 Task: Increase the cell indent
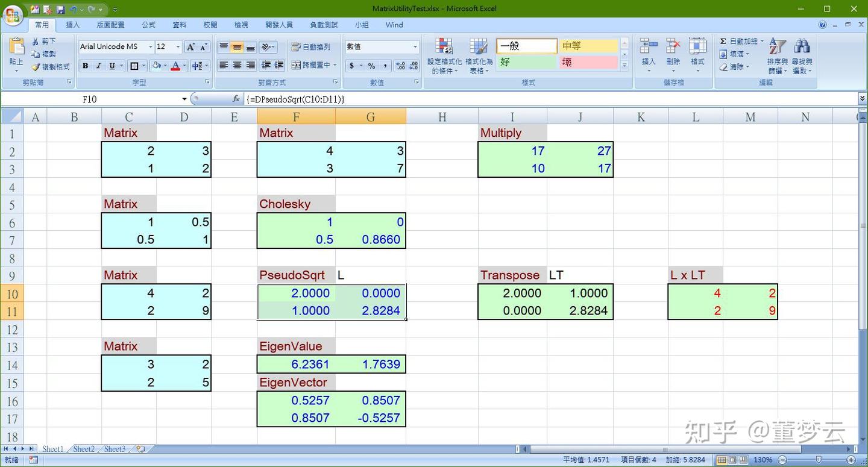click(x=279, y=65)
